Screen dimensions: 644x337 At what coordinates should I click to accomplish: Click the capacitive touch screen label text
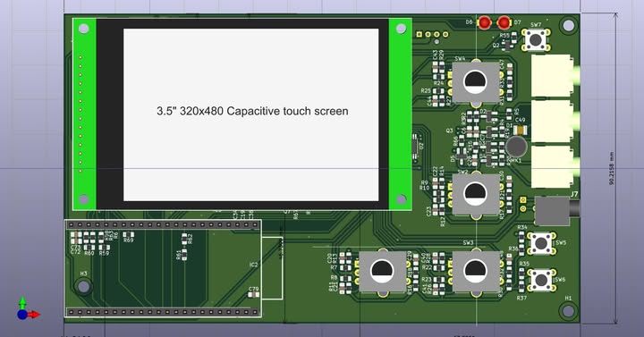(252, 111)
